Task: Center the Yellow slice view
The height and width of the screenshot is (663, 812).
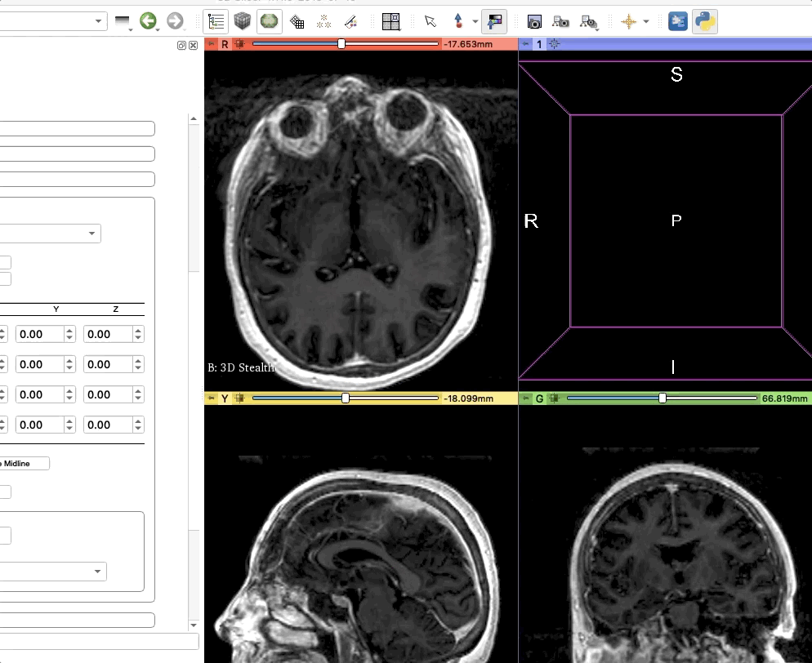Action: click(x=240, y=398)
